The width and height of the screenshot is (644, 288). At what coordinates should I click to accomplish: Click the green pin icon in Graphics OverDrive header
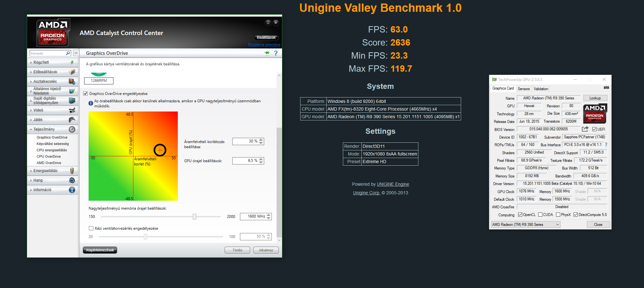[267, 53]
